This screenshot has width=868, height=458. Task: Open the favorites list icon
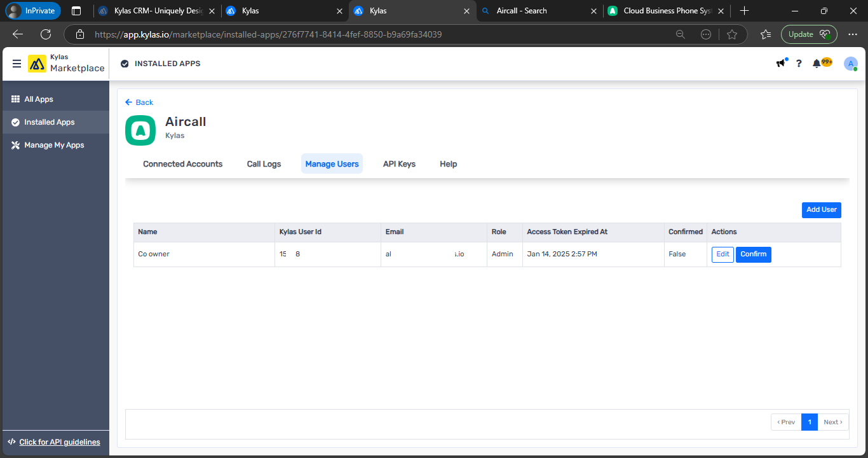click(766, 34)
